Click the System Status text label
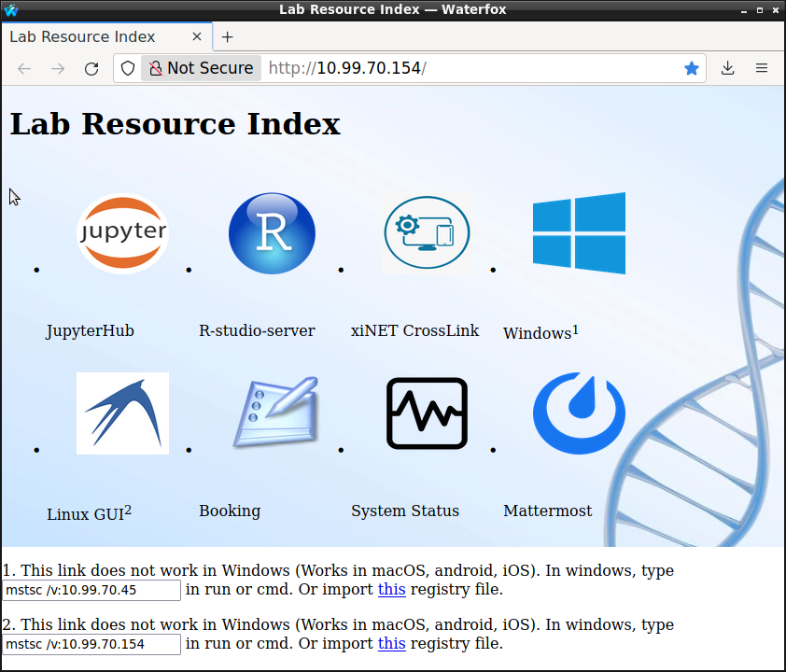 tap(405, 511)
